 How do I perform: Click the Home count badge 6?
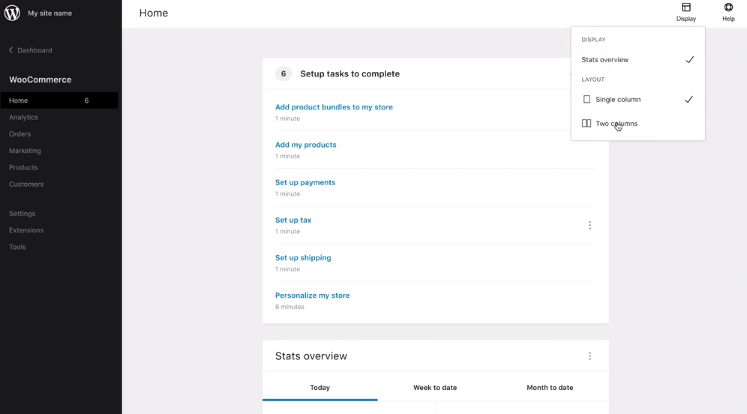click(x=86, y=101)
